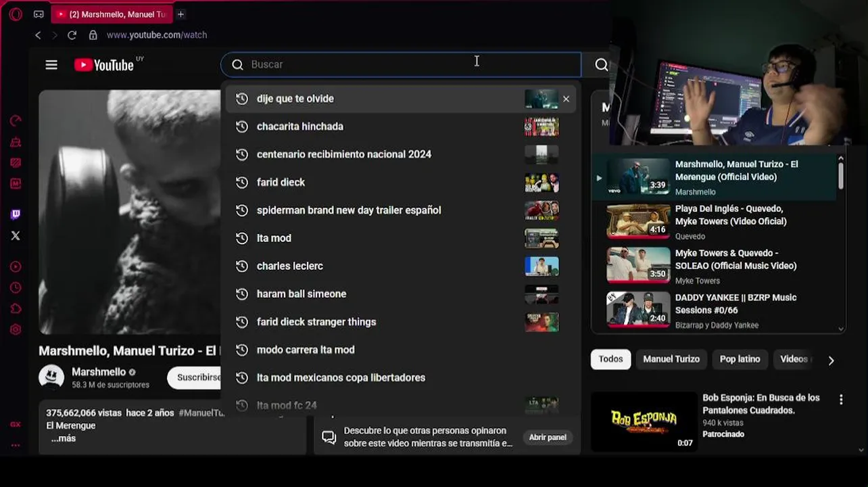Go back with the browser back arrow
This screenshot has width=868, height=487.
pos(38,35)
